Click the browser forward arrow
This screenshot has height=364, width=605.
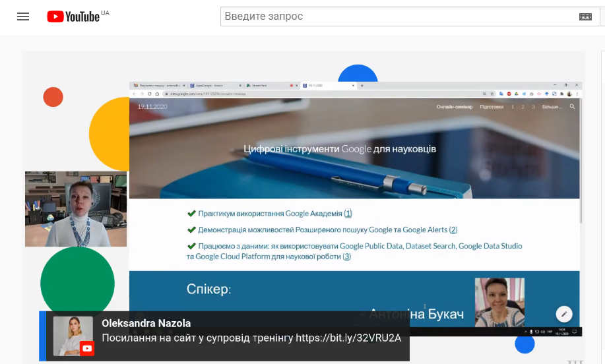coord(142,94)
